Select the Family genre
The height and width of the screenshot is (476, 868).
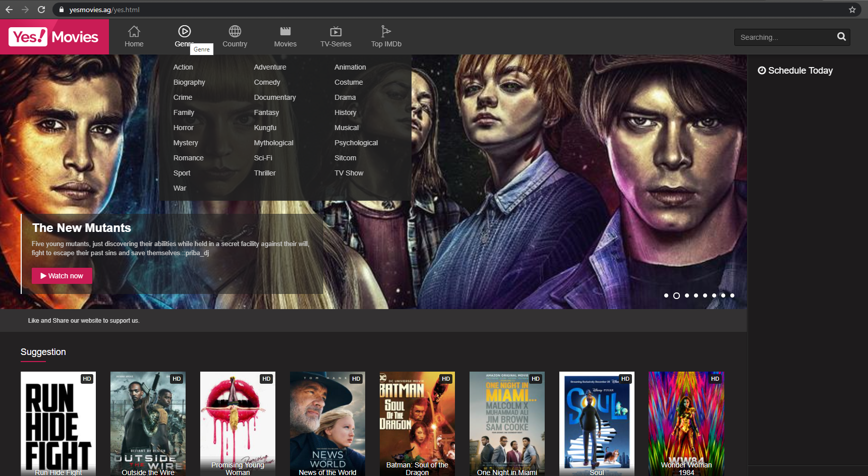coord(184,112)
